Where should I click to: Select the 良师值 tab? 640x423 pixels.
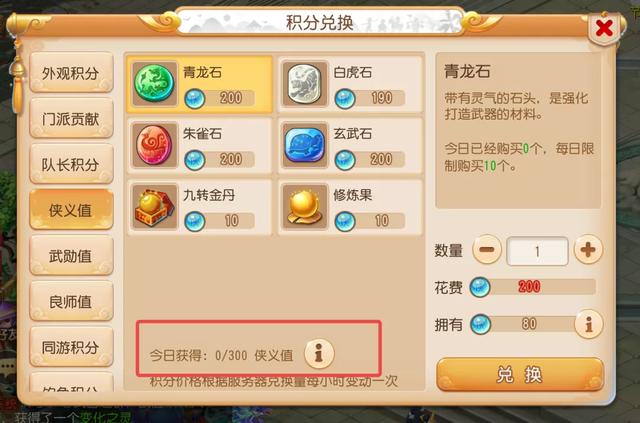pos(71,301)
